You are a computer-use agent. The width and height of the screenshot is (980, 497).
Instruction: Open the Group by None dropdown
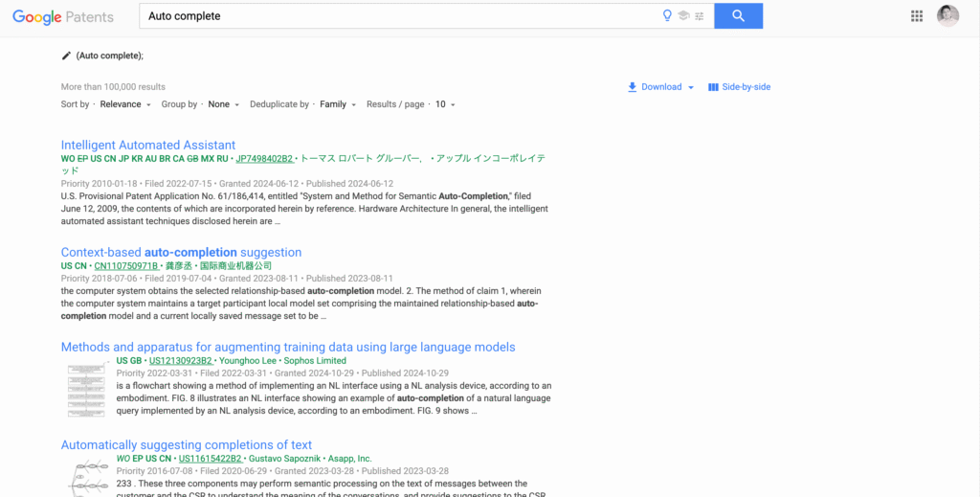pos(224,104)
